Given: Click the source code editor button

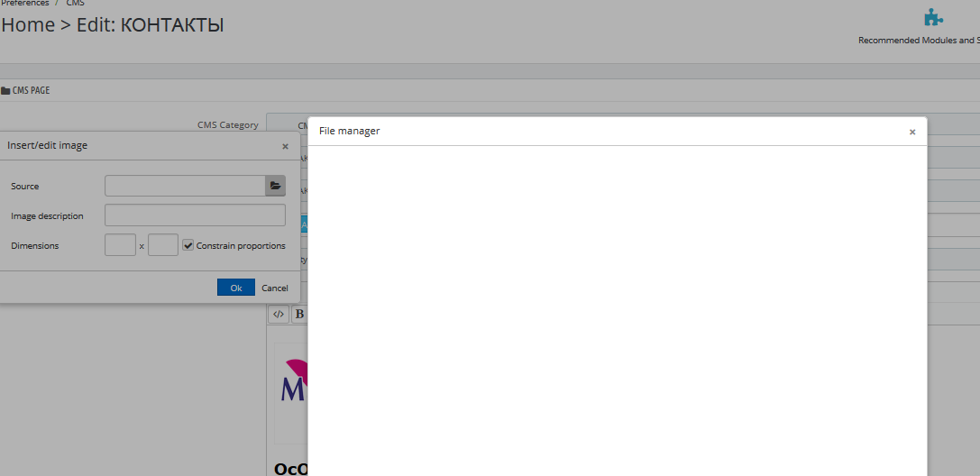Looking at the screenshot, I should [279, 315].
